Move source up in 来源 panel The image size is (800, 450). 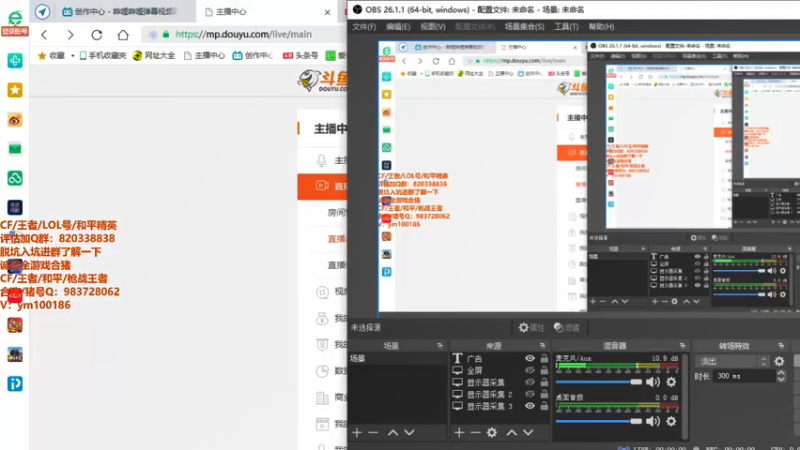(512, 433)
